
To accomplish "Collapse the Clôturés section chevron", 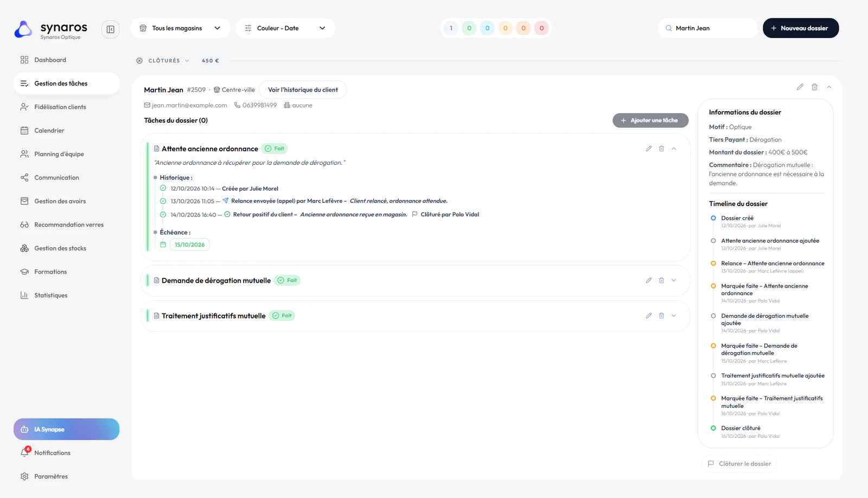I will [x=187, y=61].
